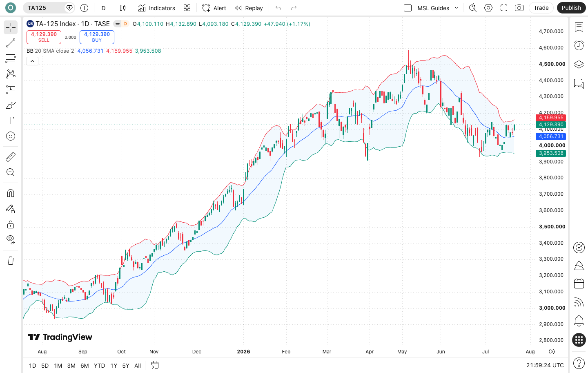Publish the chart idea
This screenshot has height=373, width=588.
coord(571,8)
